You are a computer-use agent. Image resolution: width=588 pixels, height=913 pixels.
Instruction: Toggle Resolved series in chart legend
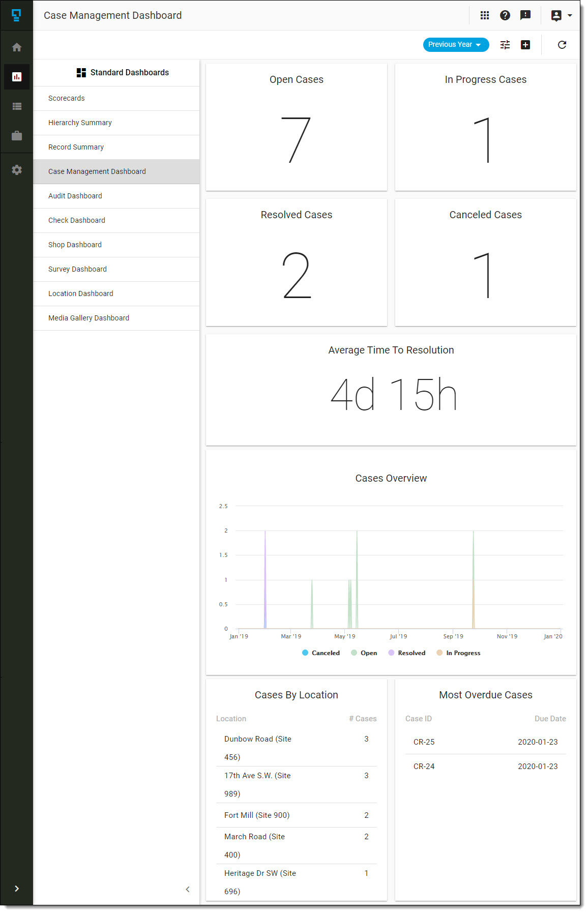click(x=407, y=653)
